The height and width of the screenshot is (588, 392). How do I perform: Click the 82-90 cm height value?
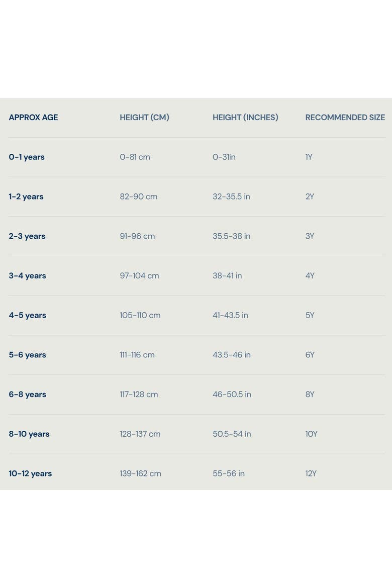138,197
